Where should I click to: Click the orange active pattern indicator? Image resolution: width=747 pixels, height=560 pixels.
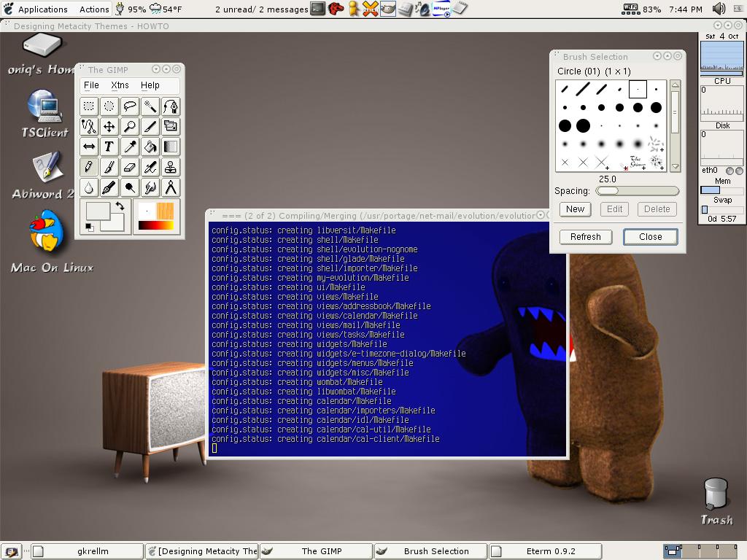click(165, 211)
